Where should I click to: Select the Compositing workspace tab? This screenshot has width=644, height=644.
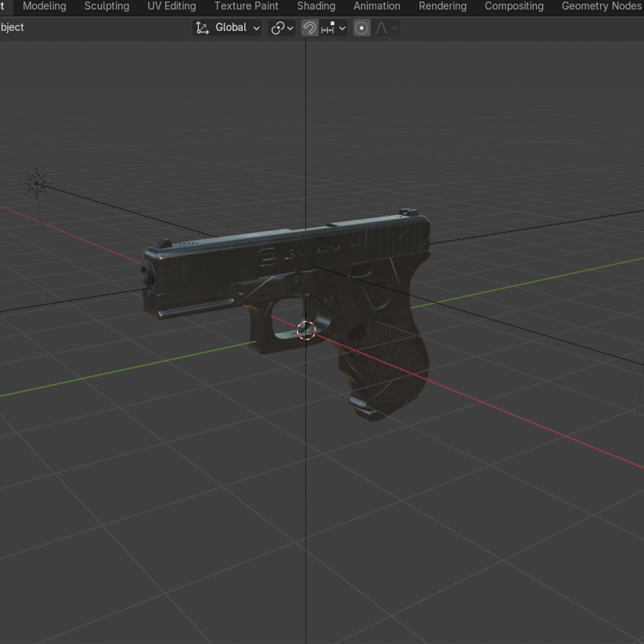click(x=513, y=7)
